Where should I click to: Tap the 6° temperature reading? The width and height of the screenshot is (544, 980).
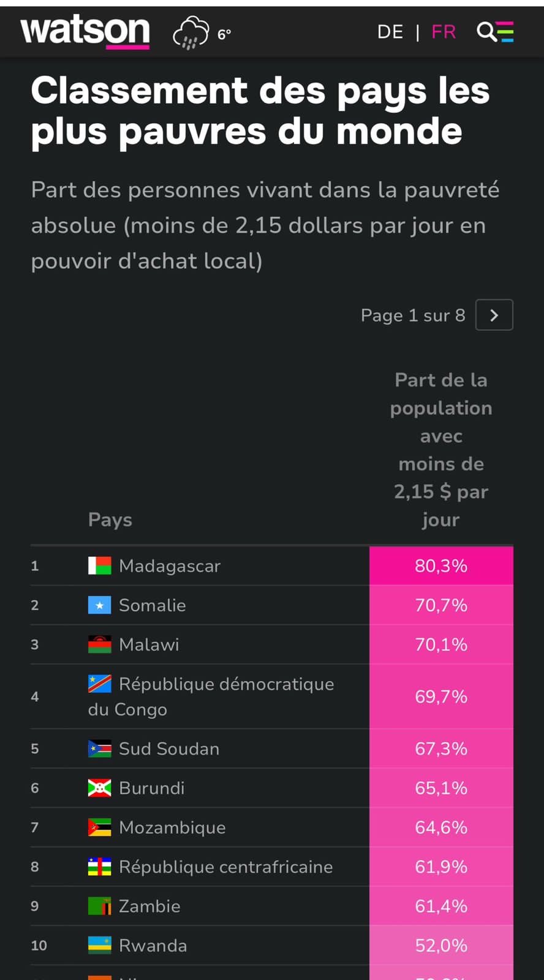click(224, 34)
